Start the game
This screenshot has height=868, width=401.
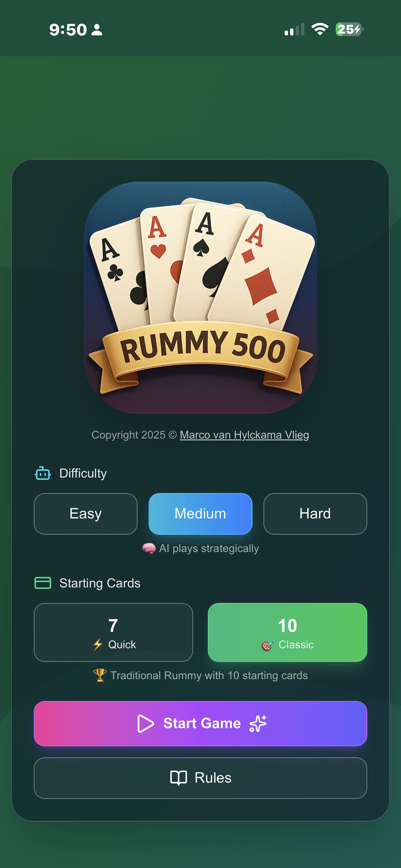click(200, 723)
